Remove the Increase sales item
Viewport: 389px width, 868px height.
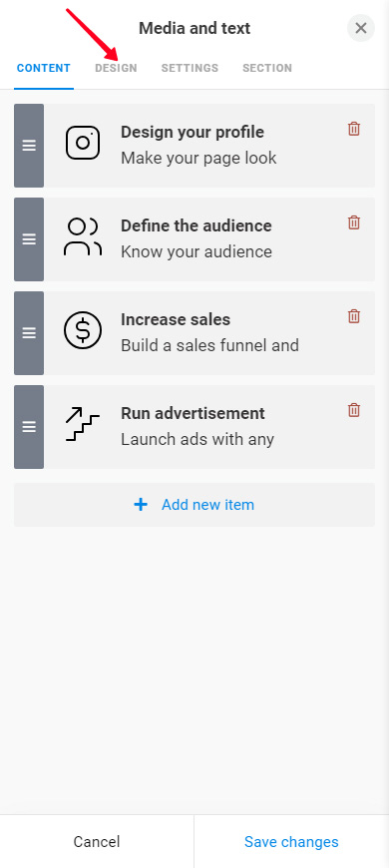pos(353,316)
